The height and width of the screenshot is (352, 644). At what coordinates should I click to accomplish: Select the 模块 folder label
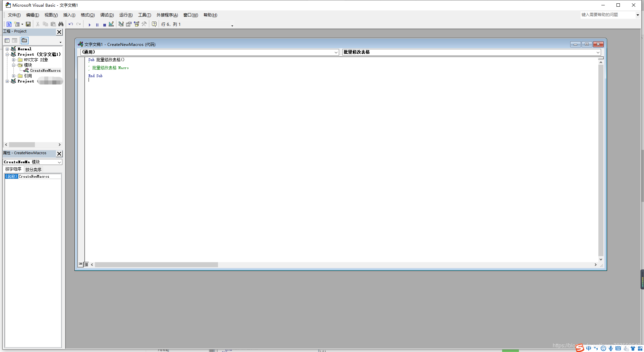click(x=28, y=65)
